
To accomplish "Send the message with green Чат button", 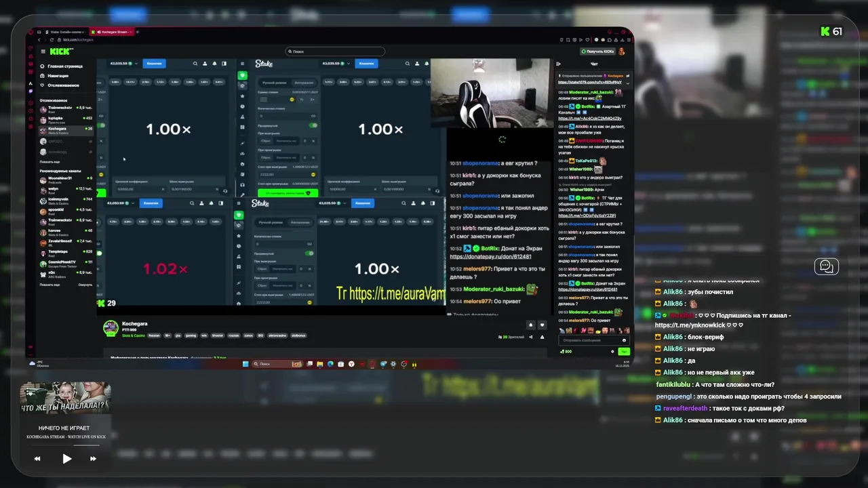I will click(x=624, y=351).
